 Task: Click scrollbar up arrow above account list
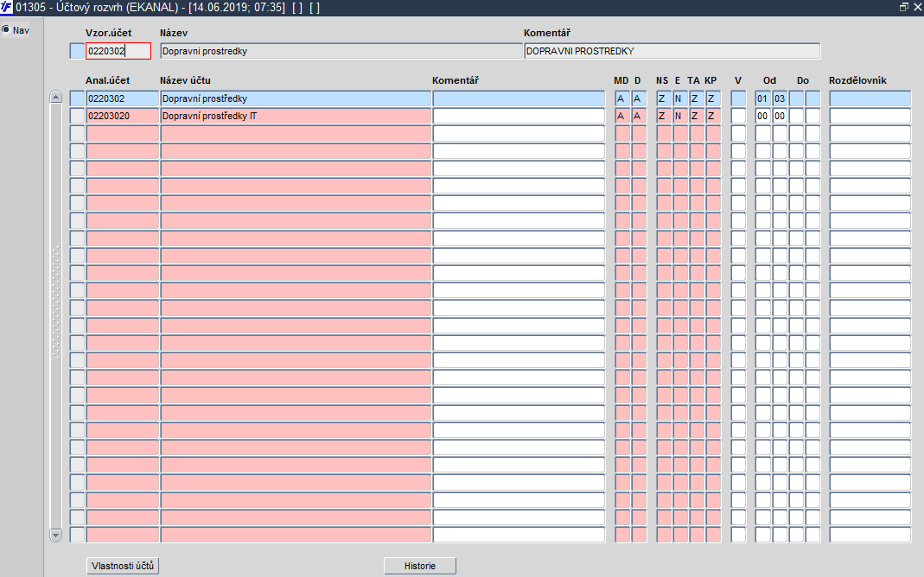click(56, 97)
